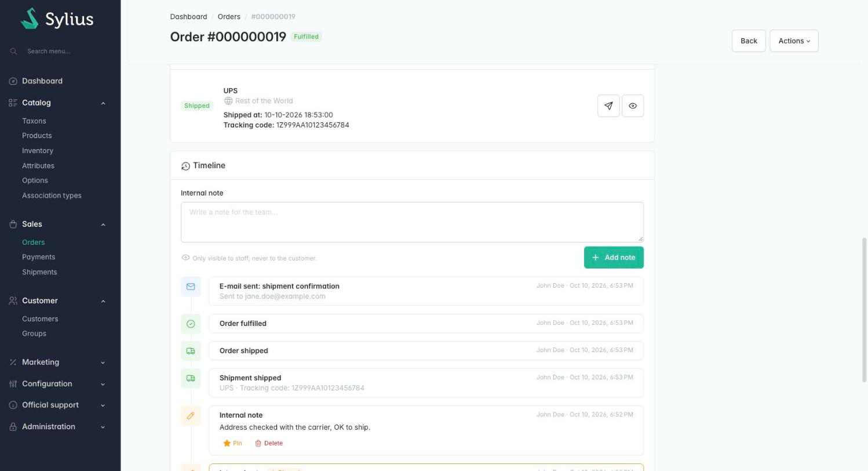Click the truck icon beside Order shipped

coord(191,351)
